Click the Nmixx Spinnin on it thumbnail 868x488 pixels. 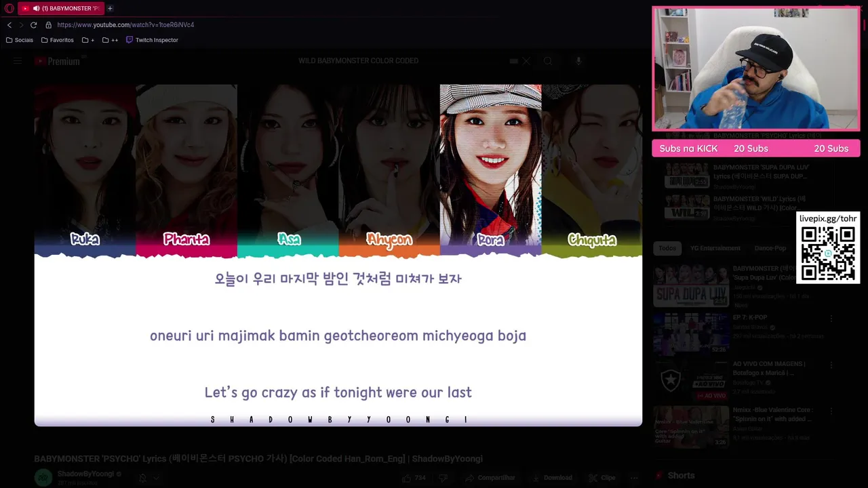pyautogui.click(x=691, y=426)
